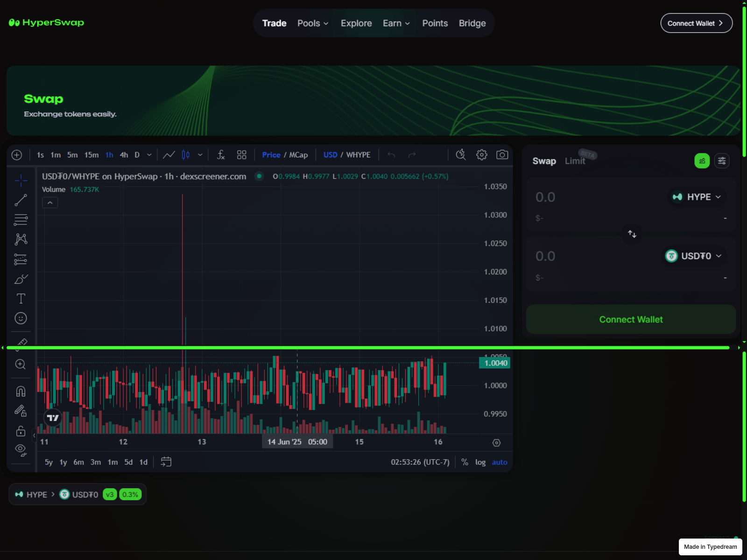Switch to line chart style

click(169, 155)
